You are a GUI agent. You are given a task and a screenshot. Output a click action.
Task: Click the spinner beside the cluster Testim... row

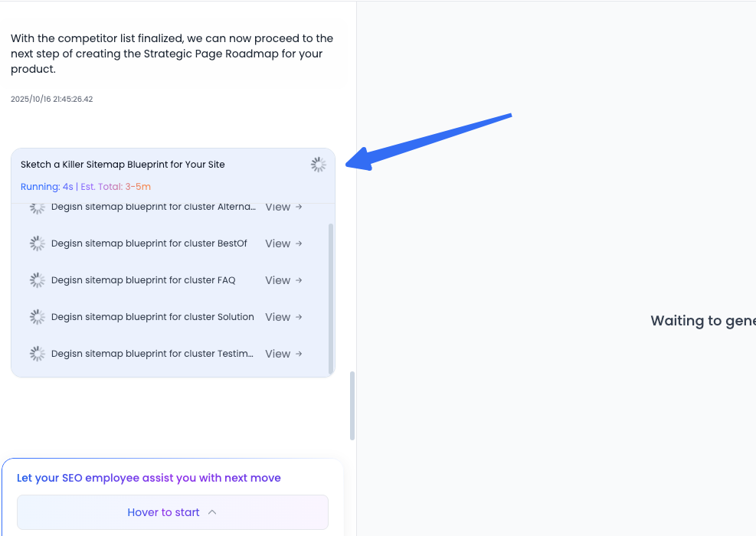tap(37, 354)
